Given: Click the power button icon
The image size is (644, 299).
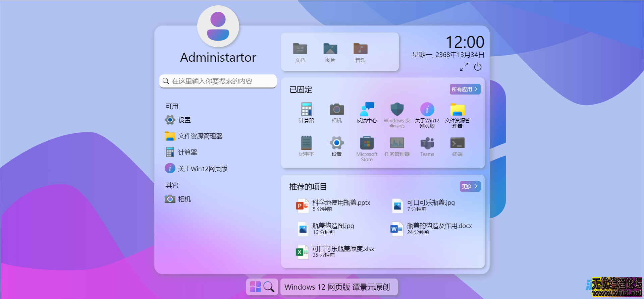Looking at the screenshot, I should click(x=478, y=67).
